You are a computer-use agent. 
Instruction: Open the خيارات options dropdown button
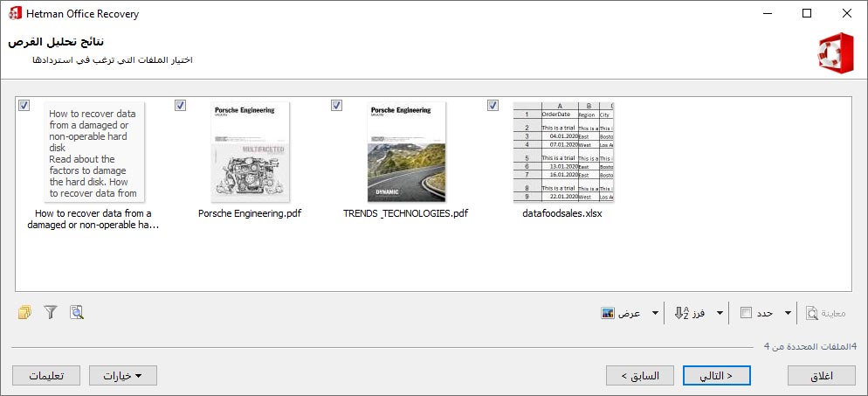[123, 376]
